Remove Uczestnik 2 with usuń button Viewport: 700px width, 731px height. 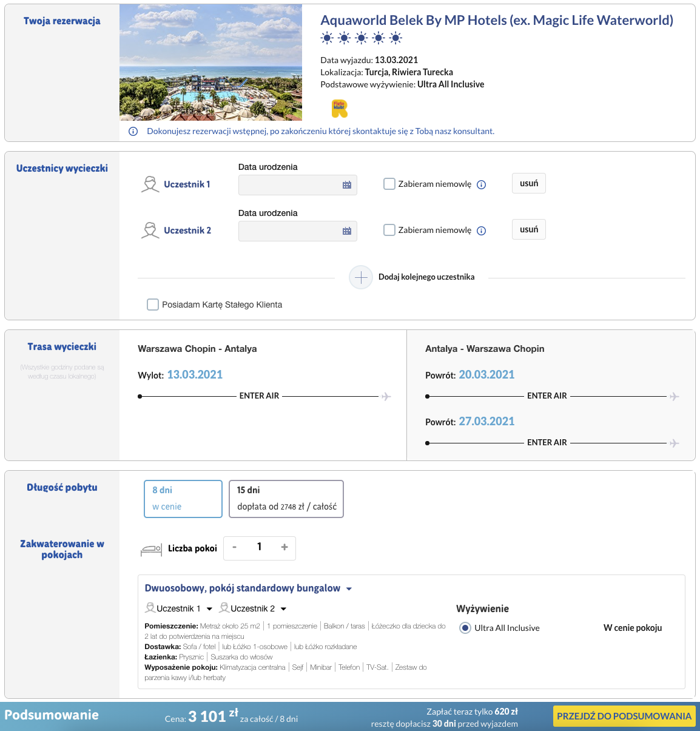tap(529, 229)
